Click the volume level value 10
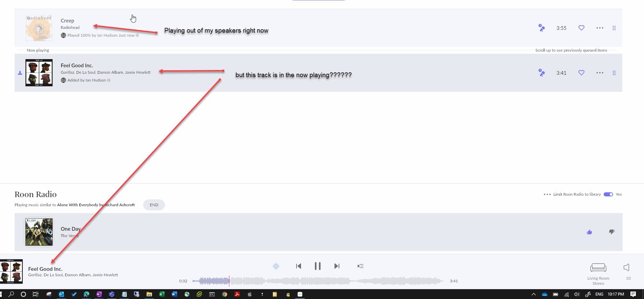The image size is (644, 299). (628, 278)
